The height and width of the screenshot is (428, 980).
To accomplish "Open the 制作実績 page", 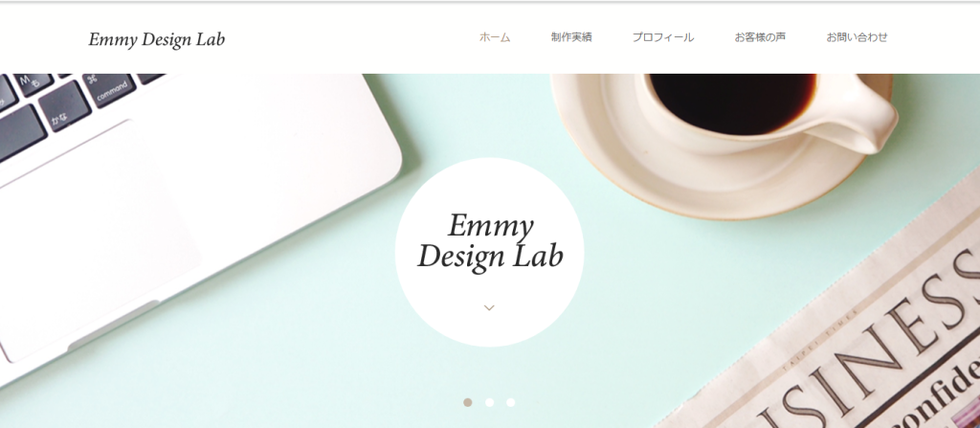I will (571, 37).
